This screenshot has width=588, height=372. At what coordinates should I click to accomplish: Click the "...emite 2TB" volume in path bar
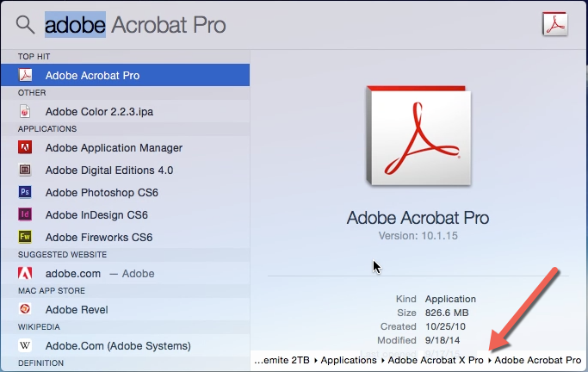point(282,360)
